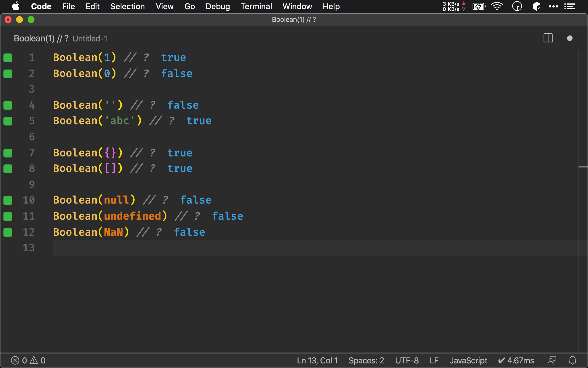Click Spaces: 2 to change indentation
The height and width of the screenshot is (368, 588).
point(366,360)
